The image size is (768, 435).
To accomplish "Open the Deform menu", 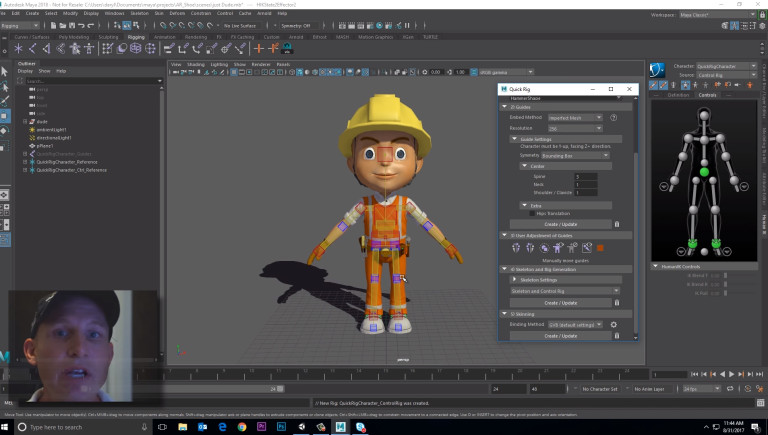I will click(x=177, y=13).
